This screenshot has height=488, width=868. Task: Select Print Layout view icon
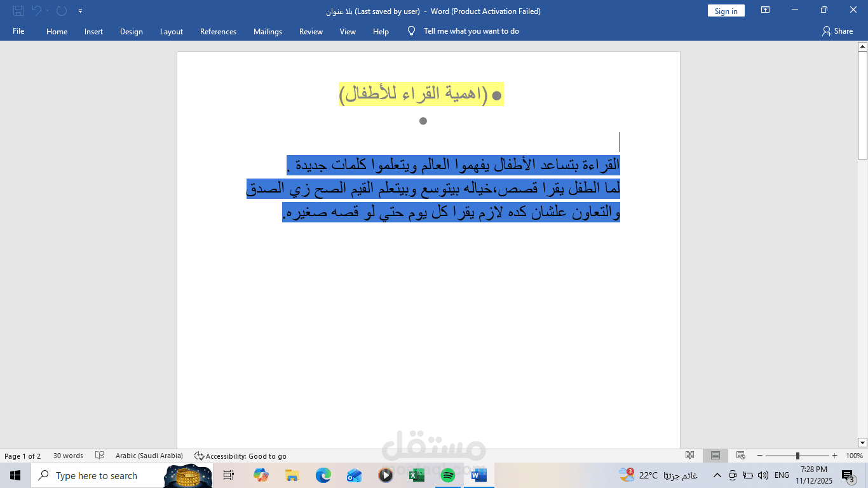click(x=715, y=456)
